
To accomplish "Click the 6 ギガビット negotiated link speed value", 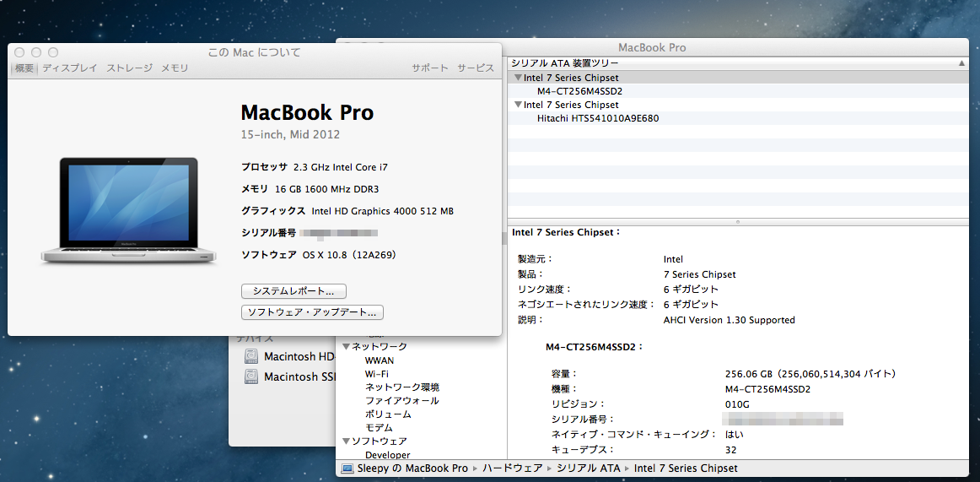I will coord(691,305).
